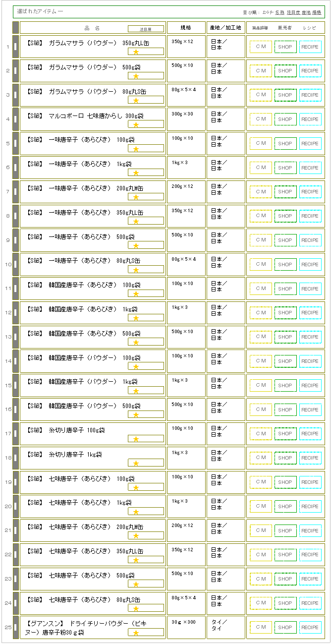The image size is (331, 644).
Task: Click product name 七味唐辛子（あらびき）350g丸L缶
Action: click(84, 551)
